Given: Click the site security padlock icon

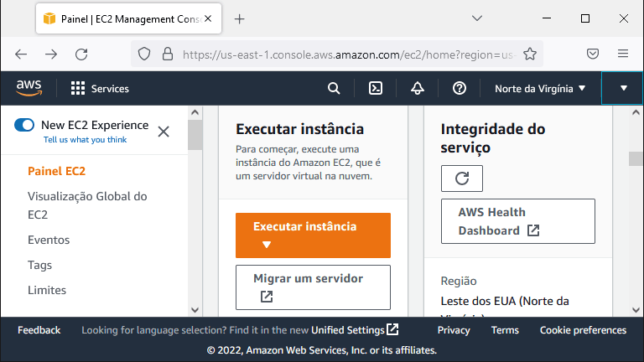Looking at the screenshot, I should [x=168, y=54].
